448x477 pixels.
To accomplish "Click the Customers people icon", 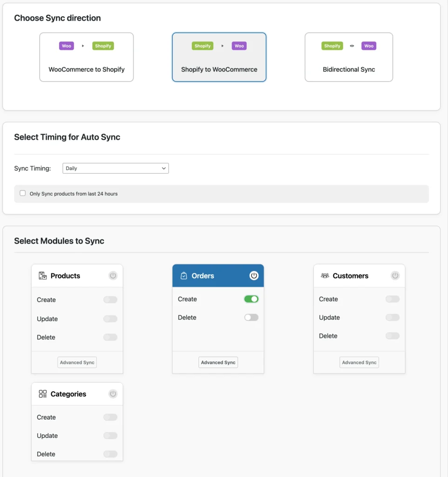I will [325, 275].
